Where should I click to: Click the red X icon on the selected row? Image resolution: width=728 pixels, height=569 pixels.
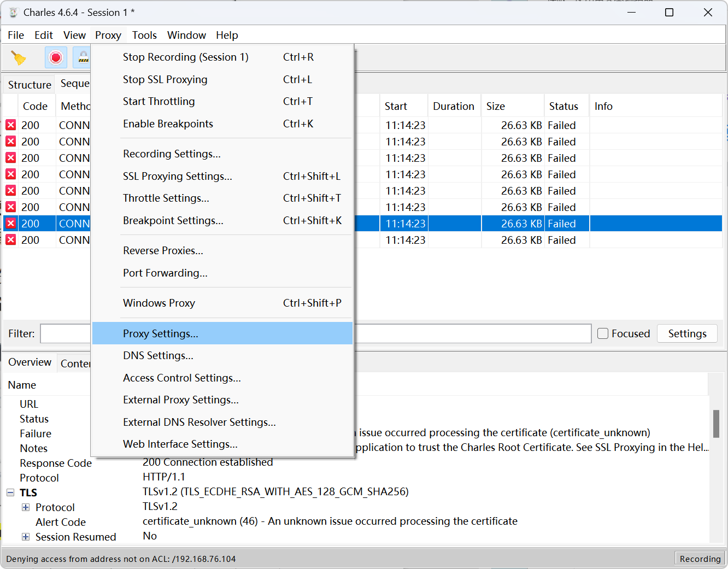pyautogui.click(x=10, y=224)
